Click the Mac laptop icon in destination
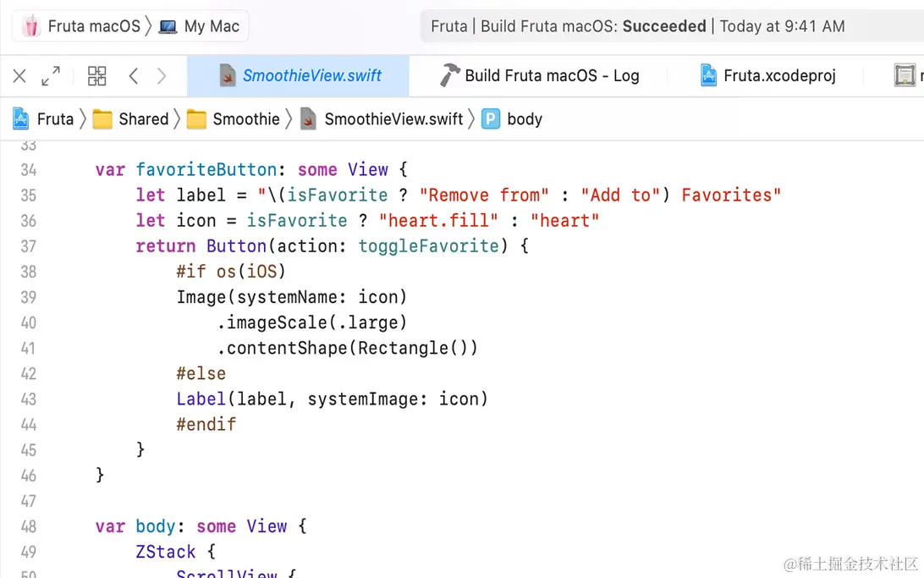 click(168, 27)
